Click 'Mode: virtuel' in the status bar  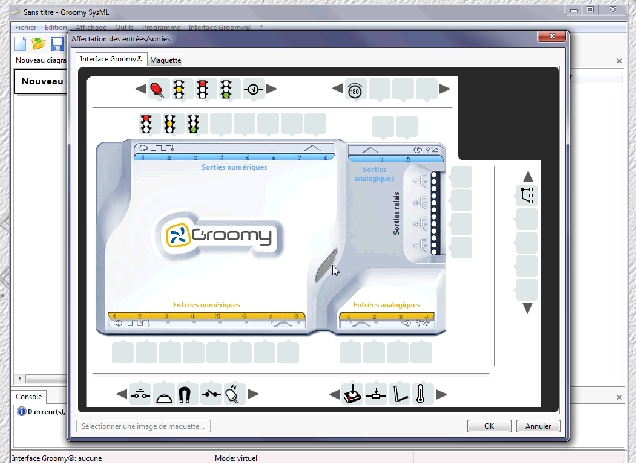(x=236, y=458)
